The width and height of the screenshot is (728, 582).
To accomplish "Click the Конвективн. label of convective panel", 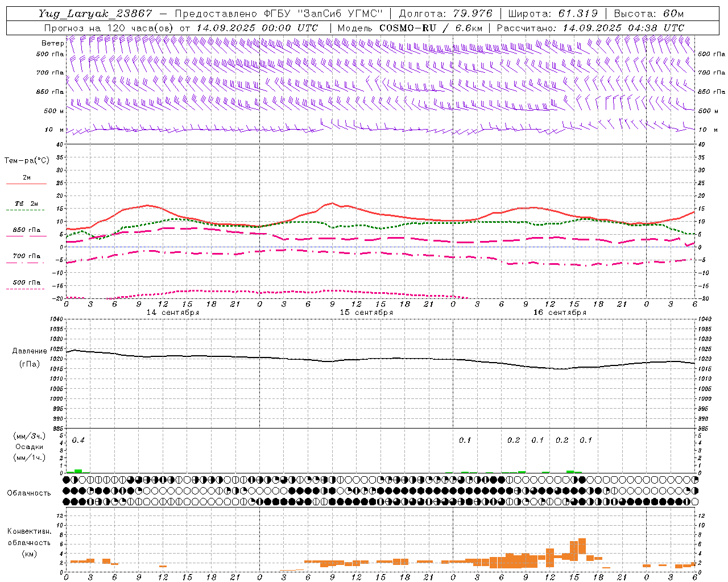I will (30, 531).
